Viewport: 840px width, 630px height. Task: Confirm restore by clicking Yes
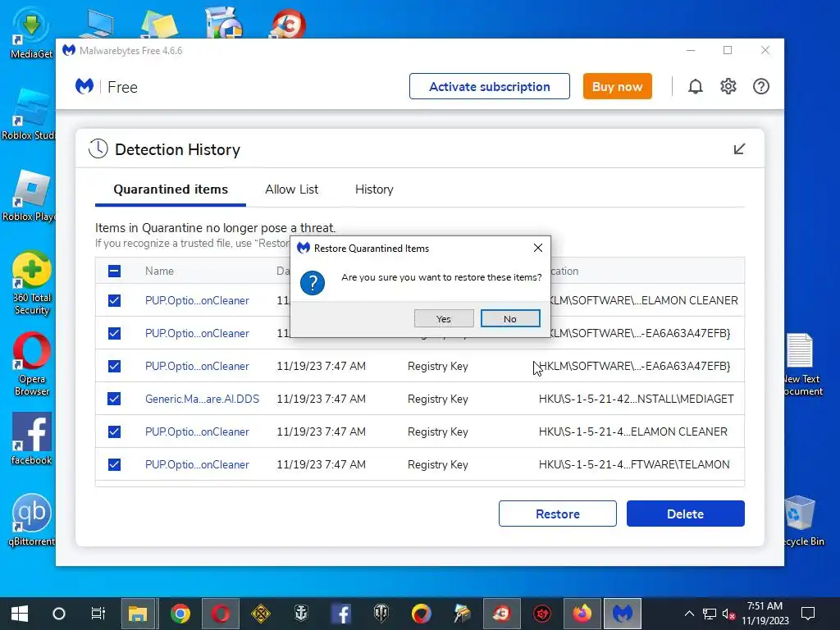[x=444, y=319]
